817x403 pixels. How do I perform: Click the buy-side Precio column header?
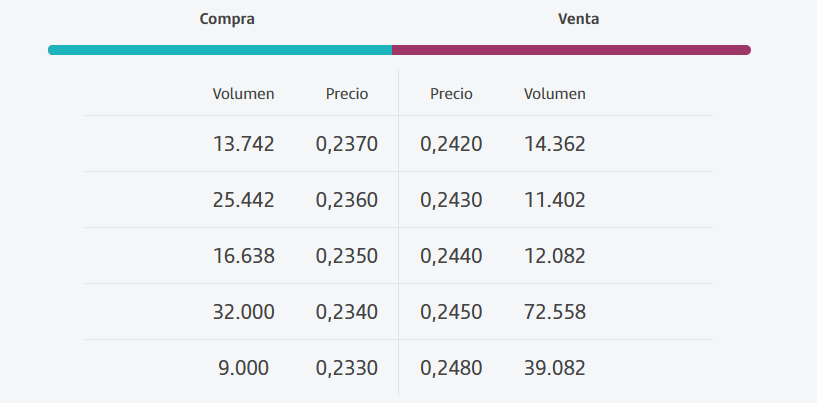coord(347,94)
